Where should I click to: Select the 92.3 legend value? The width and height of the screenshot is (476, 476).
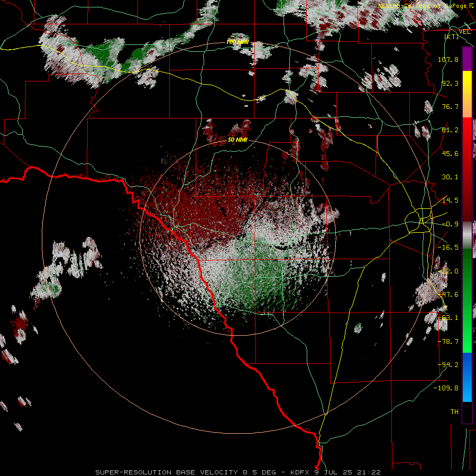[x=450, y=83]
